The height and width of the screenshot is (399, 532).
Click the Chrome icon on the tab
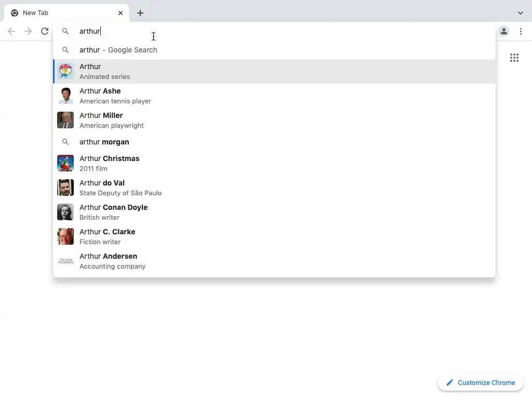coord(15,13)
